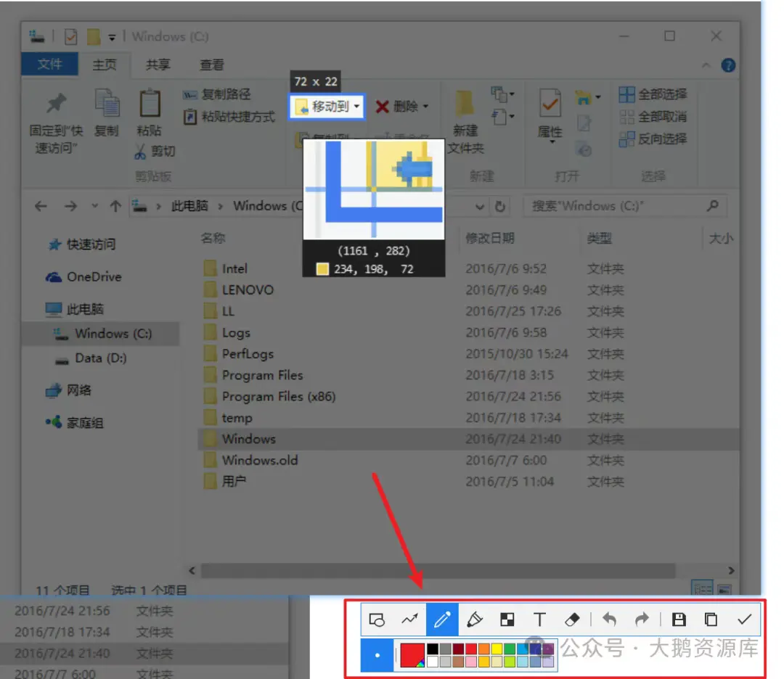Open the 文件 menu tab
The width and height of the screenshot is (784, 679).
(x=49, y=64)
